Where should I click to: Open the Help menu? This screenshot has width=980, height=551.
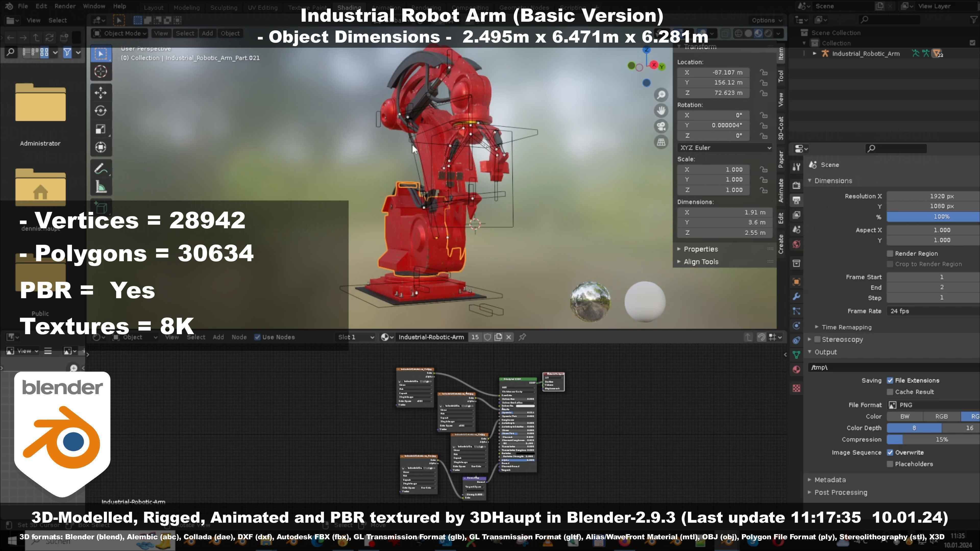[x=119, y=6]
